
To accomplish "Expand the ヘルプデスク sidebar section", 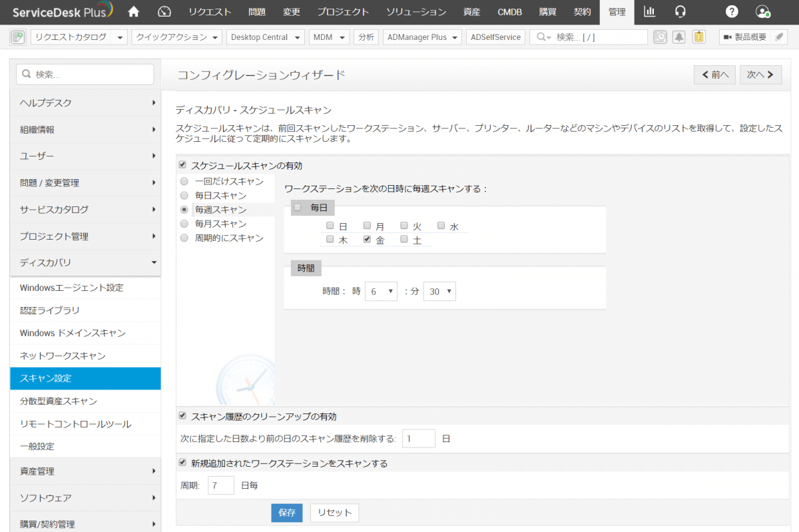I will (x=85, y=103).
